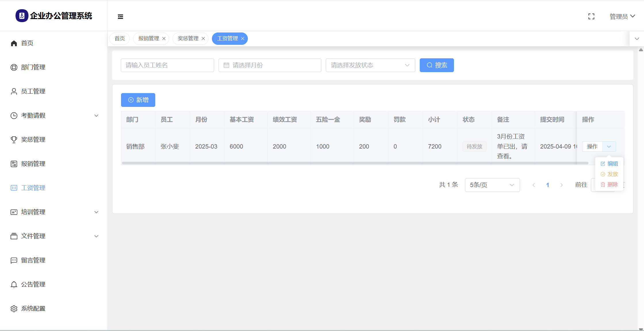The image size is (644, 331).
Task: Open the 5条/页 page size selector
Action: coord(492,185)
